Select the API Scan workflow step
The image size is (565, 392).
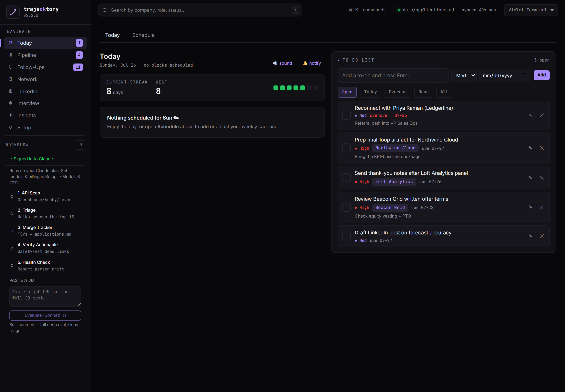(45, 196)
